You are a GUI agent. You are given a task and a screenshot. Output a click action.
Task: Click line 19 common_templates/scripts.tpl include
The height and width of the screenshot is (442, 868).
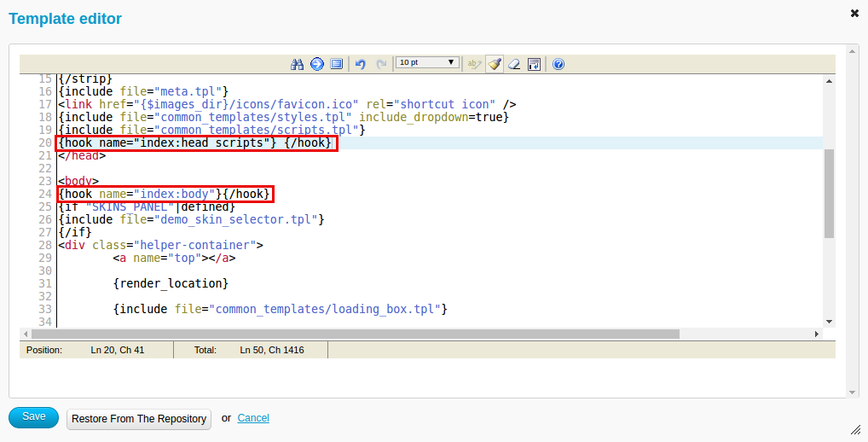click(x=212, y=130)
